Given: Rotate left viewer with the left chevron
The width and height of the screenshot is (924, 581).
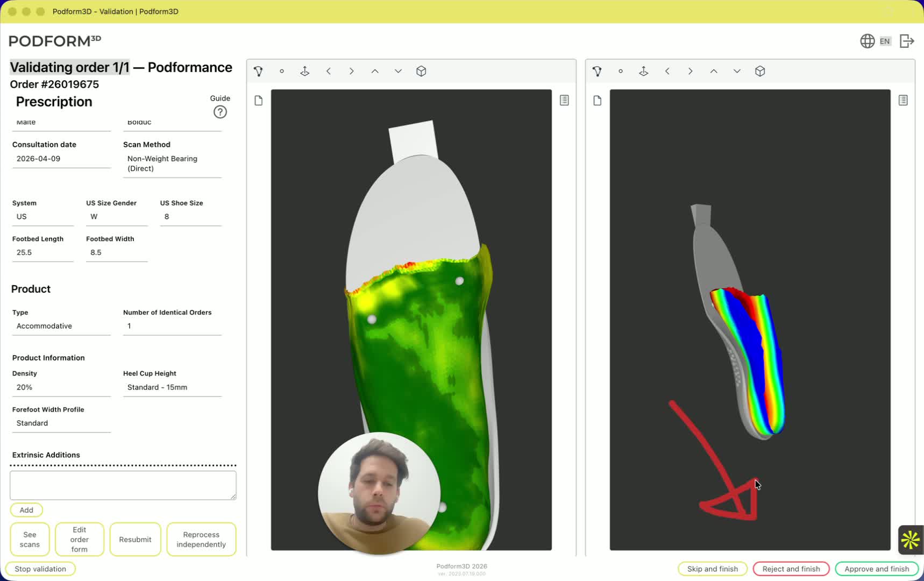Looking at the screenshot, I should tap(329, 71).
